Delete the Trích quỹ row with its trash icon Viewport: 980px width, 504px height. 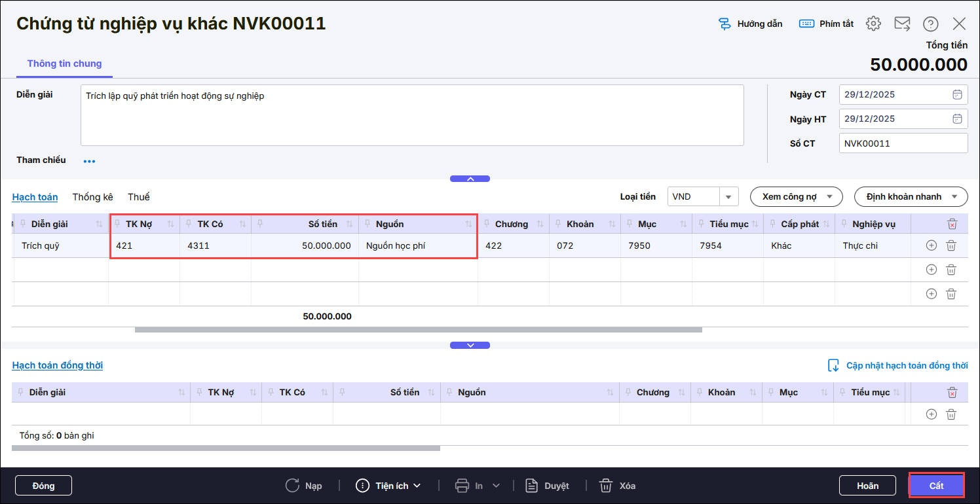point(951,245)
